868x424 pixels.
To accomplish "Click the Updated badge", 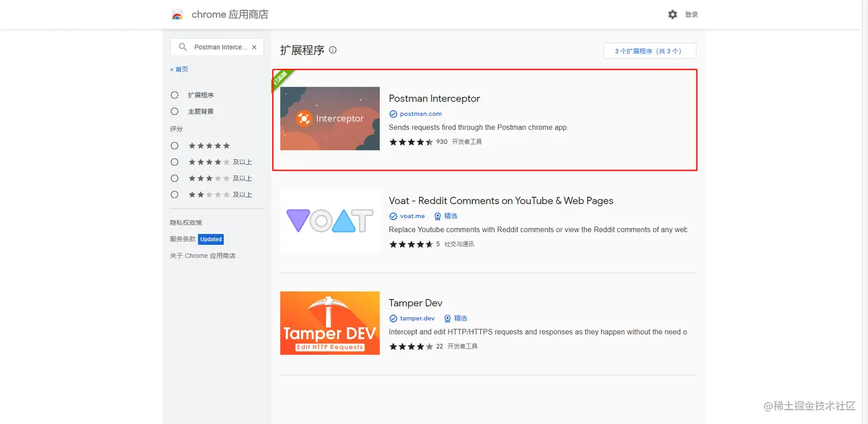I will click(211, 239).
